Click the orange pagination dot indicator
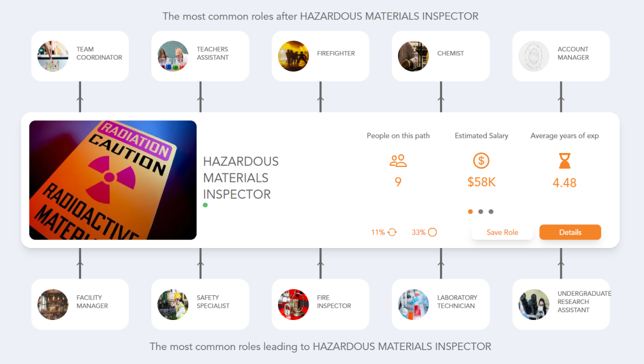Screen dimensions: 644x364 pos(470,212)
